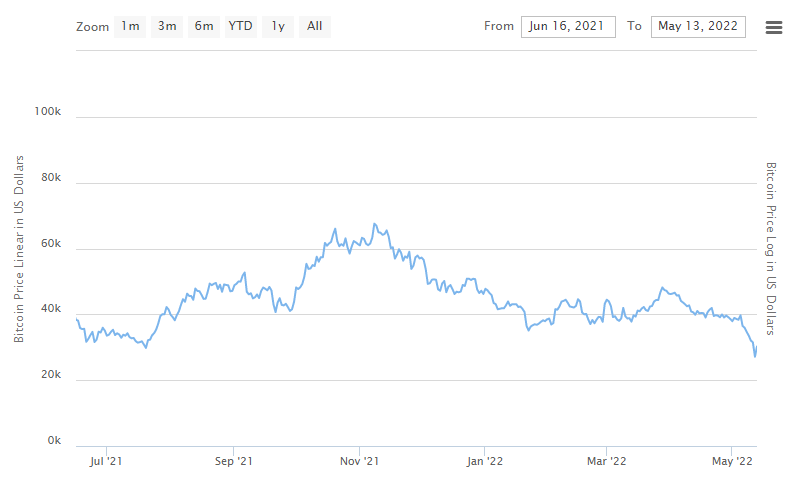Click the Sep '21 x-axis label

click(x=233, y=461)
